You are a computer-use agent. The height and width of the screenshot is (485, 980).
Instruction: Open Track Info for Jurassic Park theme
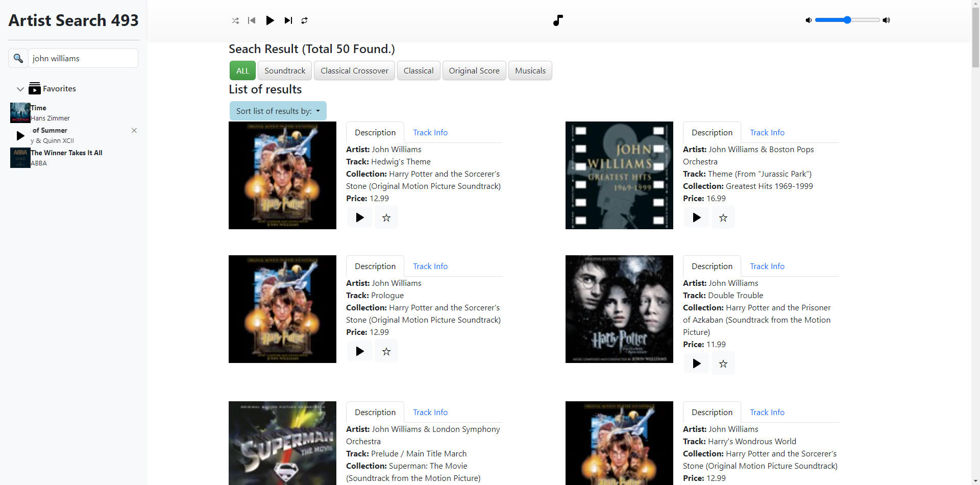click(767, 132)
